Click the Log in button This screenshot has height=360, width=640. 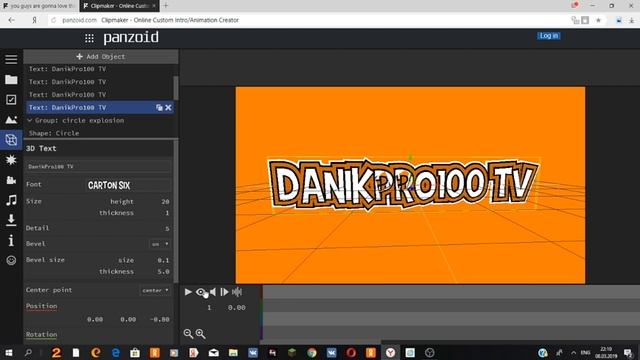click(549, 36)
